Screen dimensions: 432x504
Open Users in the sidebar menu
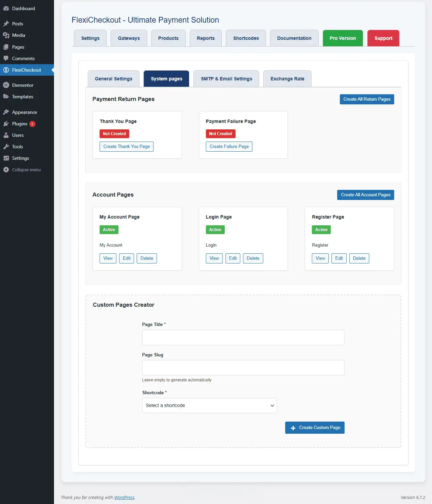[x=27, y=135]
